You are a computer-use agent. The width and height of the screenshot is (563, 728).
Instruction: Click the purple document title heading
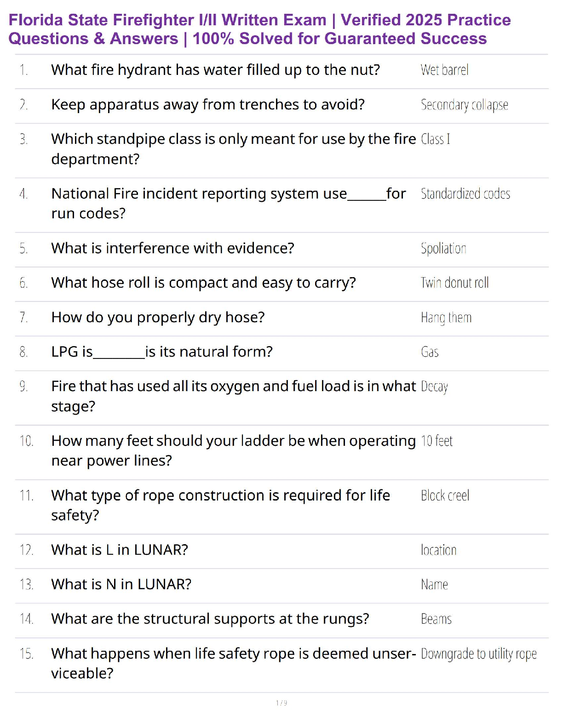pos(259,29)
